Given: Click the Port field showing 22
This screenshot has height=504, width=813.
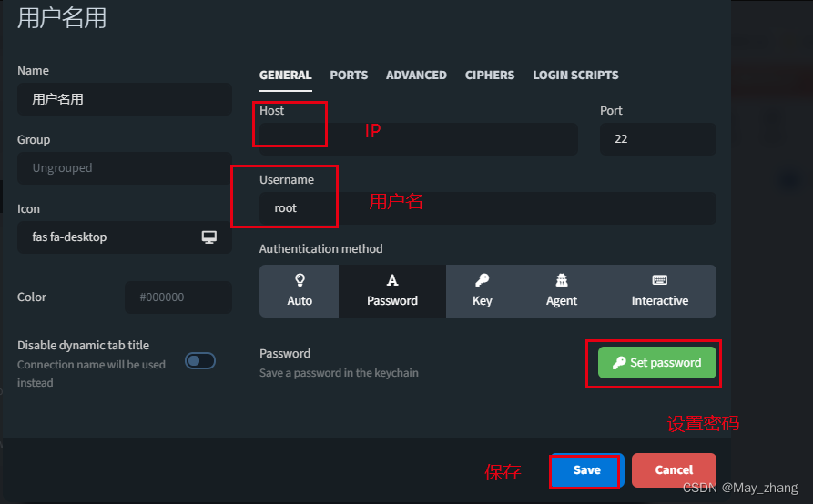Looking at the screenshot, I should pos(658,139).
